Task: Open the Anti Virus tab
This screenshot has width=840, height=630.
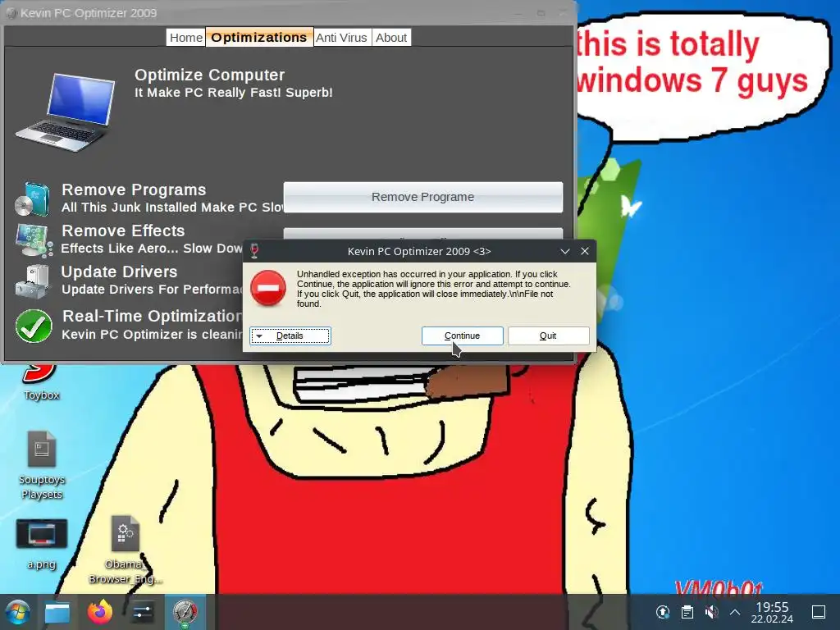Action: coord(342,38)
